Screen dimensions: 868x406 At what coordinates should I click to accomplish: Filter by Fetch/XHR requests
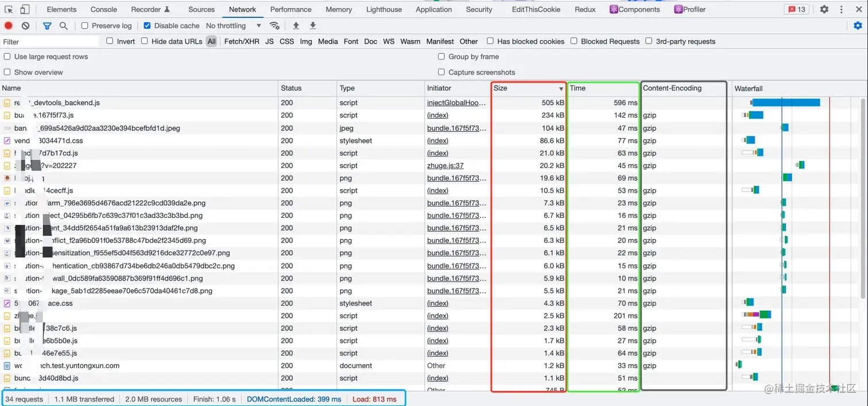tap(242, 41)
